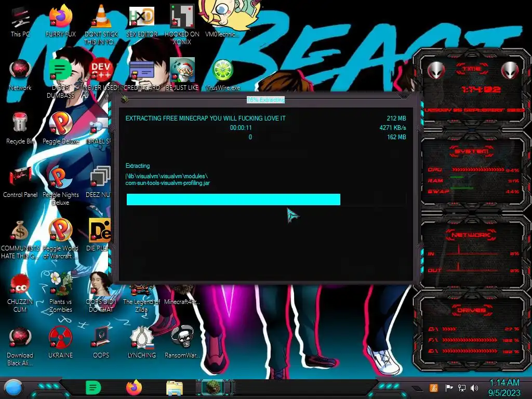Open the OOPS DID I DO THAT portrait icon
The width and height of the screenshot is (532, 399).
101,292
